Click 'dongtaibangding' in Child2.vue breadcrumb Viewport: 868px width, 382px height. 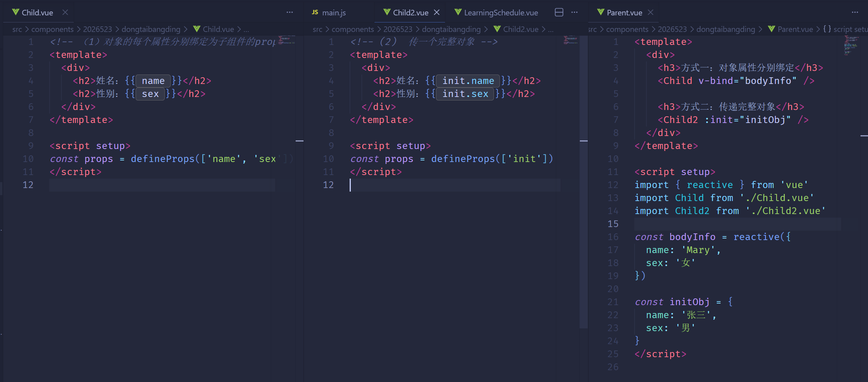(451, 29)
